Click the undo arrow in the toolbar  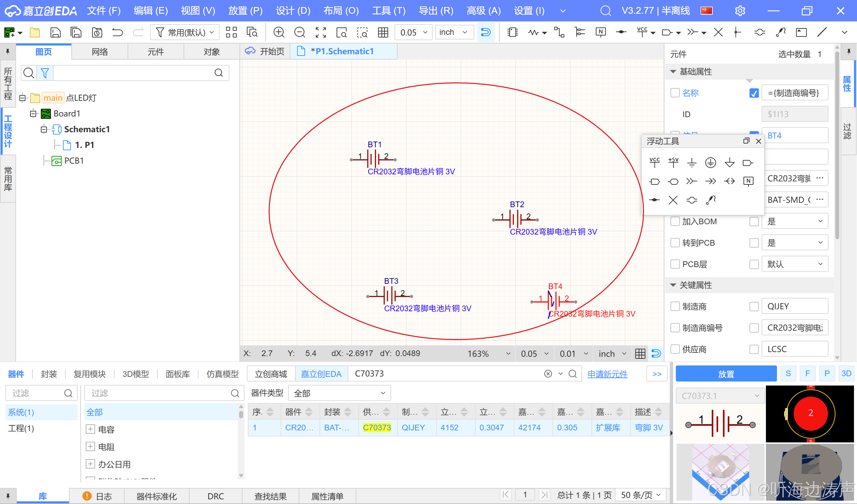pyautogui.click(x=117, y=32)
